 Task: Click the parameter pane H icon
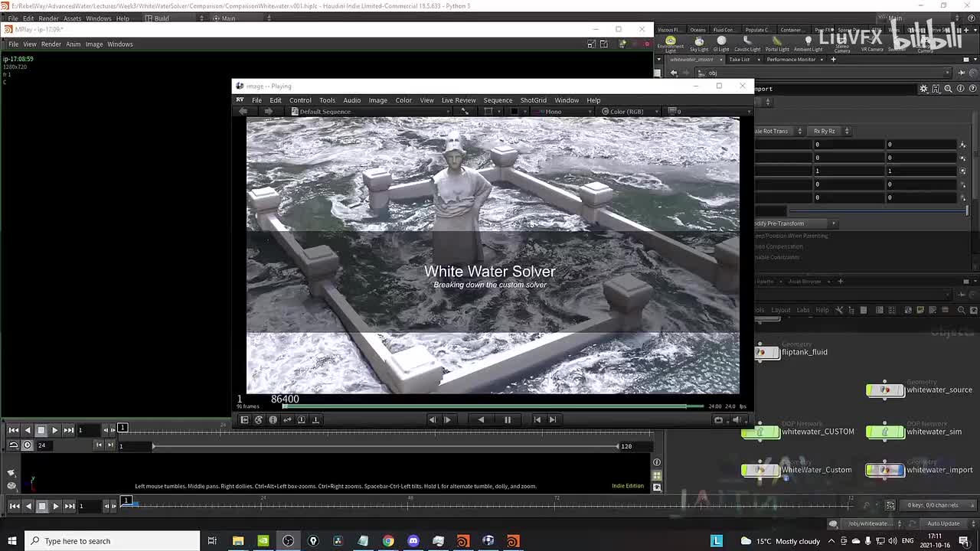click(x=936, y=89)
